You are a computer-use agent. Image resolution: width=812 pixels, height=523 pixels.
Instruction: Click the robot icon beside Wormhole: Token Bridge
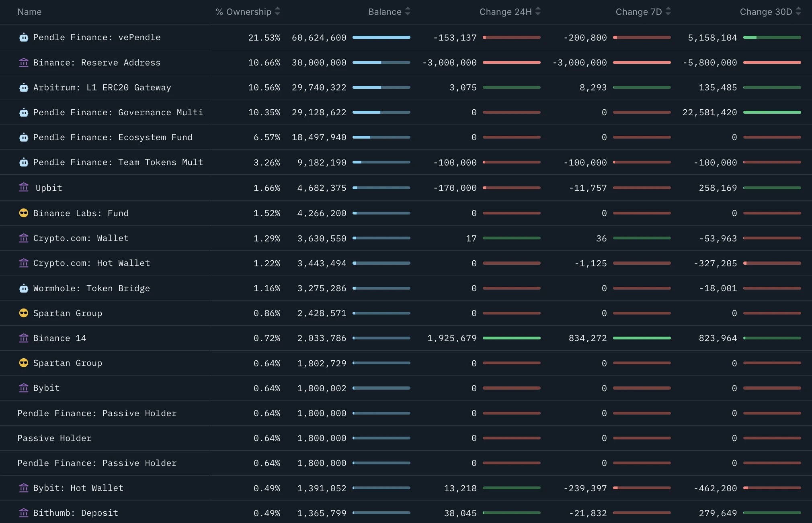(24, 288)
